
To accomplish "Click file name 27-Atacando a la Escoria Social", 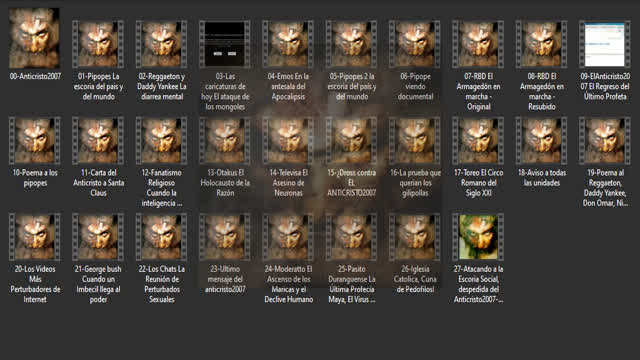I will tap(478, 284).
